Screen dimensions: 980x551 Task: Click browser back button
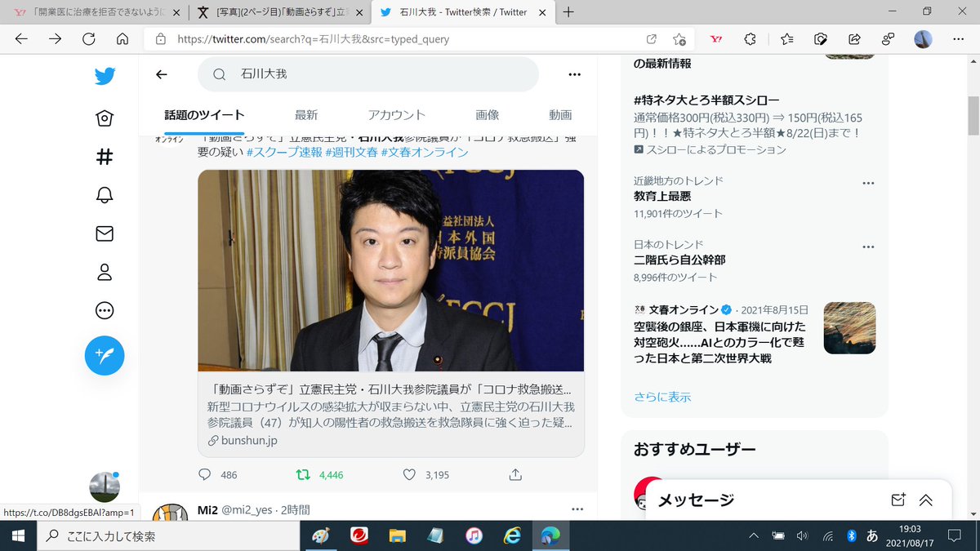[x=21, y=39]
